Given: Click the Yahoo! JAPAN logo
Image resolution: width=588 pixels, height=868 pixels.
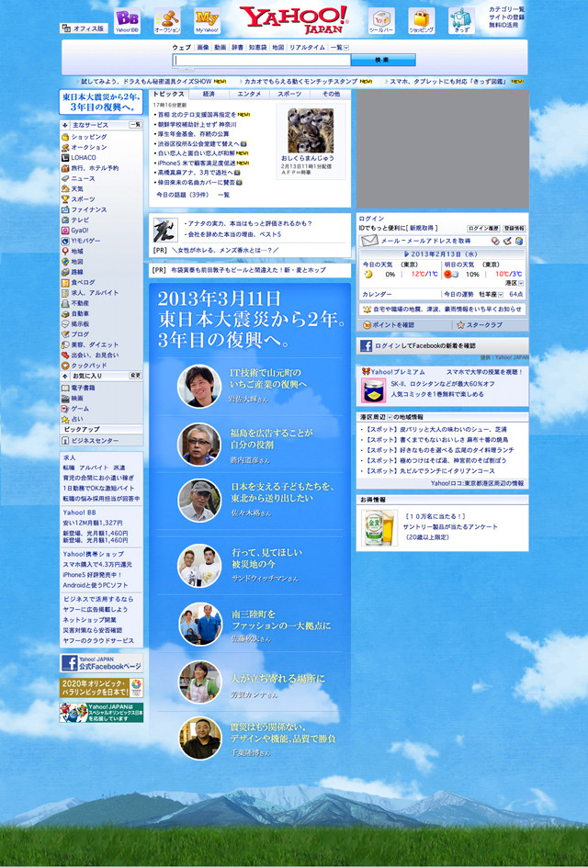Looking at the screenshot, I should (294, 19).
